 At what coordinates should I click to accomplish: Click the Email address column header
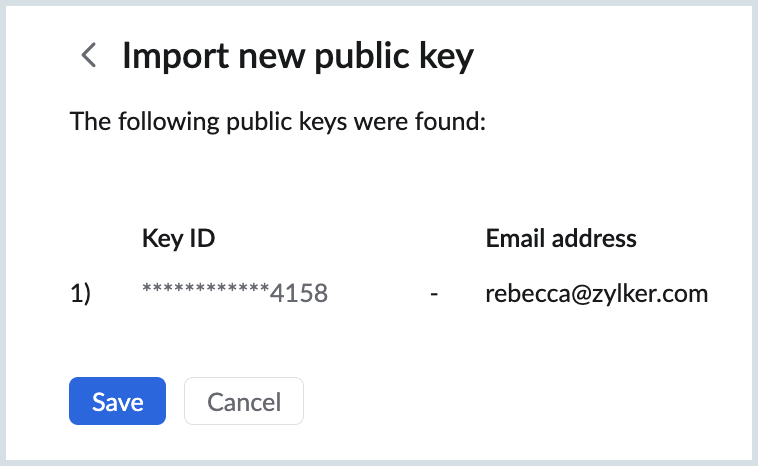(x=561, y=239)
